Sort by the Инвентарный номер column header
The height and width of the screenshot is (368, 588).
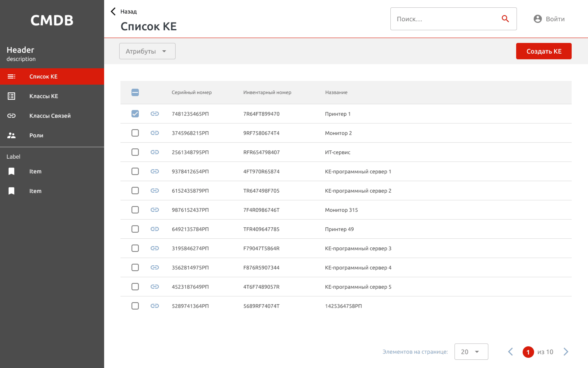(x=267, y=92)
